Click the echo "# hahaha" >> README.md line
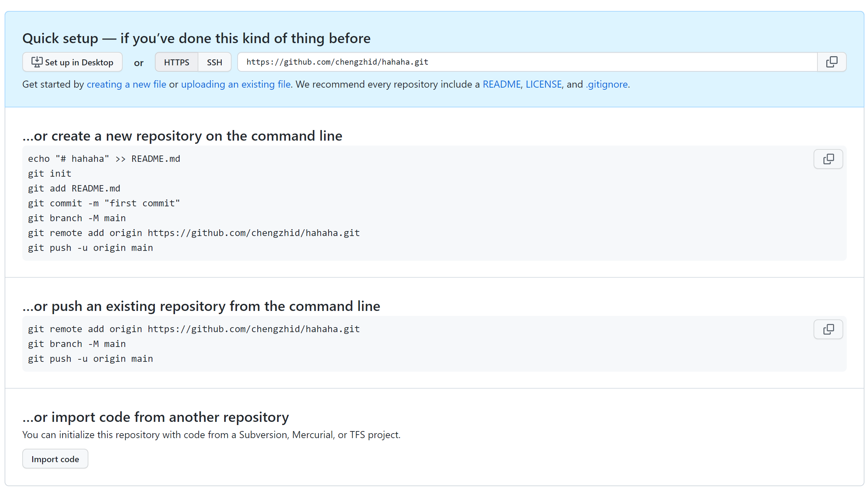Screen dimensions: 868x489 (x=104, y=159)
